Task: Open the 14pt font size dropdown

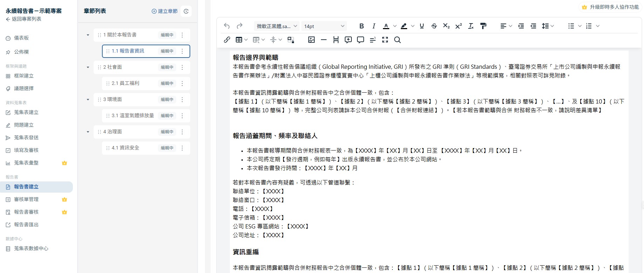Action: click(324, 26)
